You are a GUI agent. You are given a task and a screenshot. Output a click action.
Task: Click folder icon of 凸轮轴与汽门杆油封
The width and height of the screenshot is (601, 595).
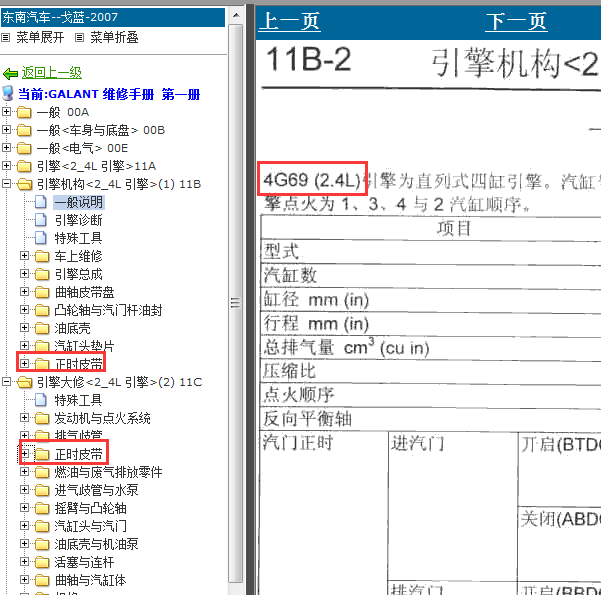(42, 310)
